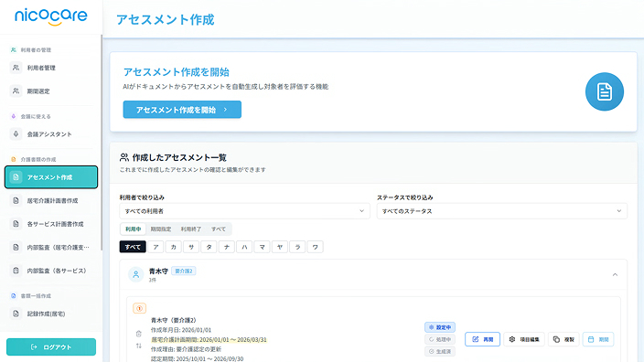Collapse the 青木守 section chevron
This screenshot has width=644, height=362.
point(615,274)
